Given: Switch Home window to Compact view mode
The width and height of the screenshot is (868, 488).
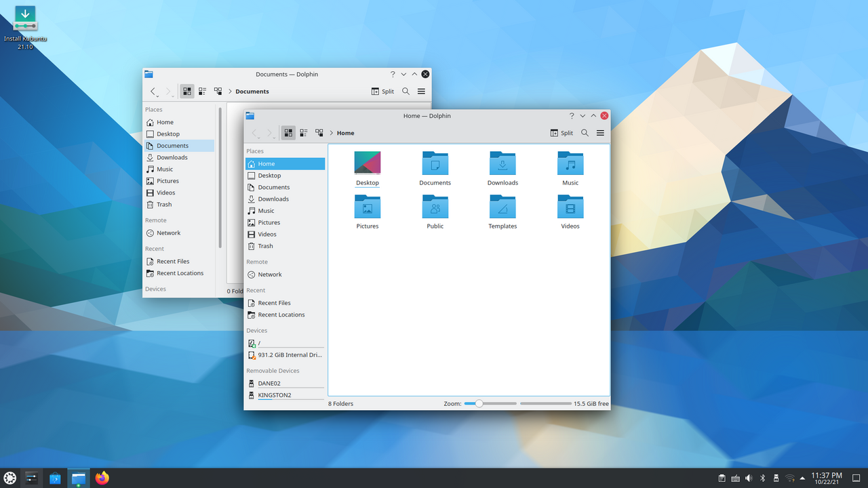Looking at the screenshot, I should point(304,133).
